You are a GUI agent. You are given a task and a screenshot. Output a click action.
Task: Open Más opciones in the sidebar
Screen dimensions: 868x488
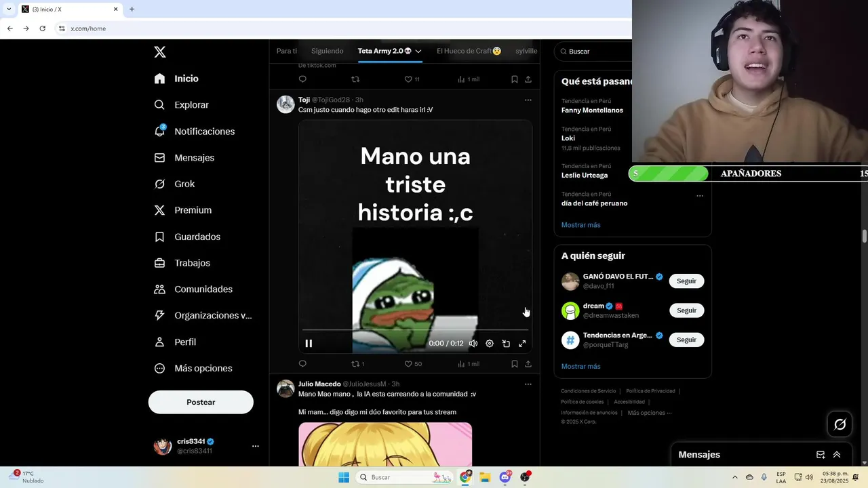[193, 368]
